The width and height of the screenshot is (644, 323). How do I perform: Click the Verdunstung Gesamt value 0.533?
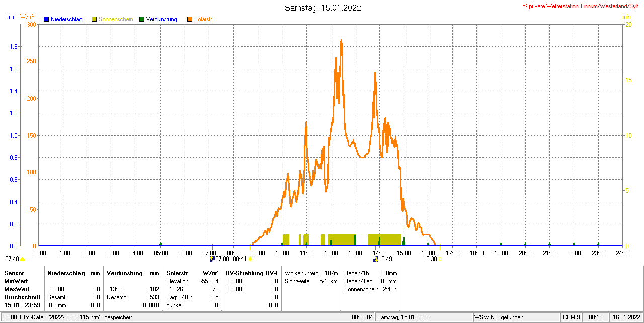pyautogui.click(x=152, y=297)
